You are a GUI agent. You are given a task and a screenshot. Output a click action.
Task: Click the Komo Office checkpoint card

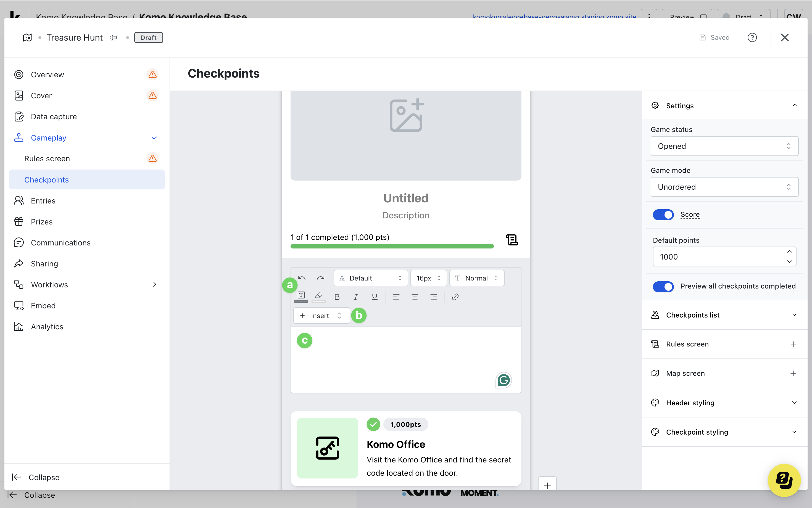click(405, 449)
